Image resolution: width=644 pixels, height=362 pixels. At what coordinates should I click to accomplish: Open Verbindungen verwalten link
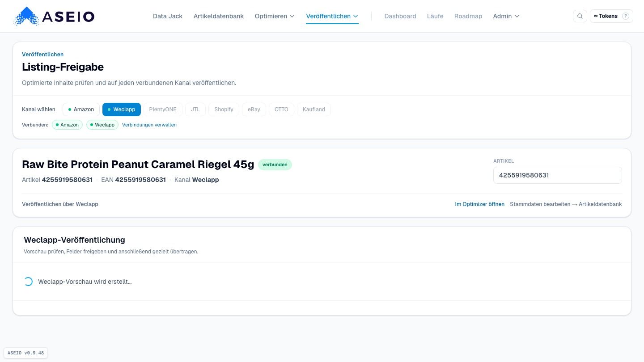(149, 125)
